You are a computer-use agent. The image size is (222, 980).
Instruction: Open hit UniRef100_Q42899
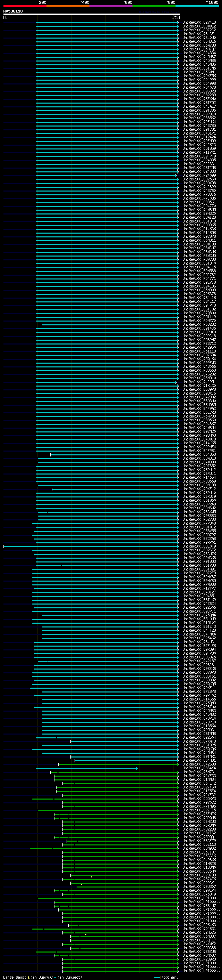(199, 187)
